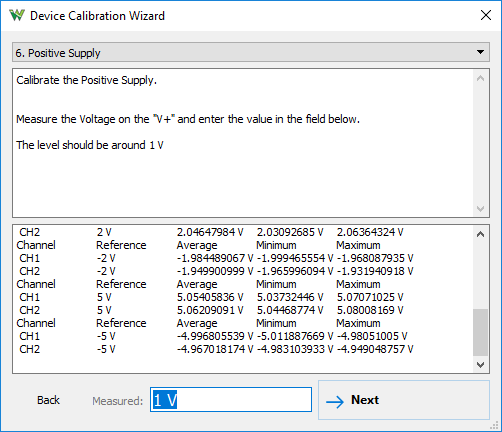
Task: Close the Device Calibration Wizard window
Action: (x=486, y=15)
